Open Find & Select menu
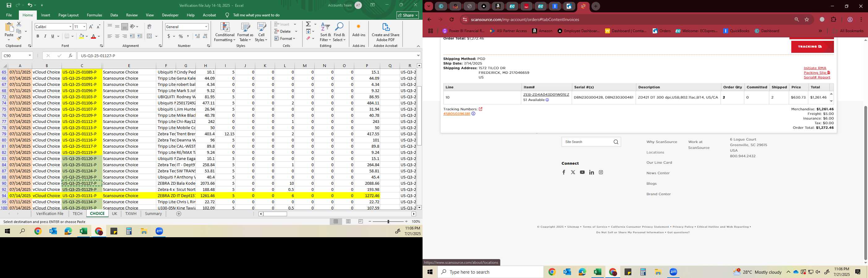Image resolution: width=868 pixels, height=278 pixels. click(339, 32)
